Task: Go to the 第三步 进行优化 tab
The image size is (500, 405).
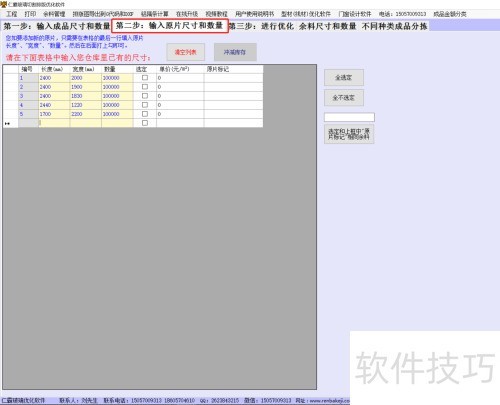Action: tap(262, 26)
